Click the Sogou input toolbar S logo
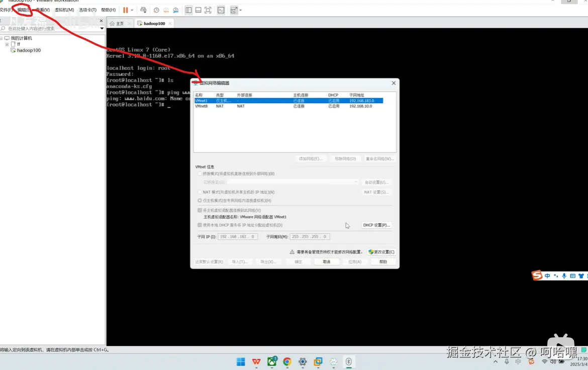588x370 pixels. (x=537, y=275)
